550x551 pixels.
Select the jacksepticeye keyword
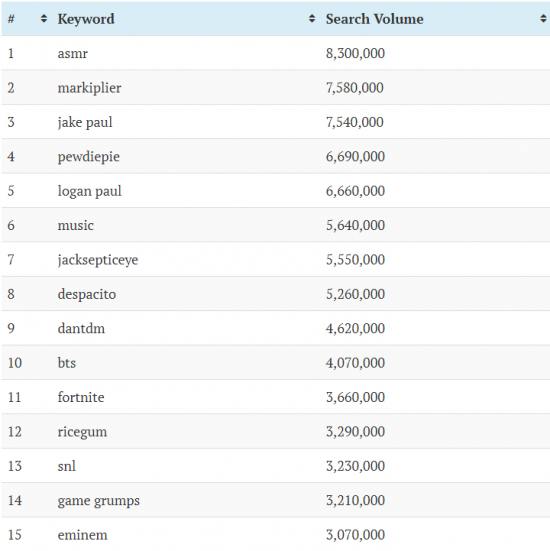[x=98, y=260]
